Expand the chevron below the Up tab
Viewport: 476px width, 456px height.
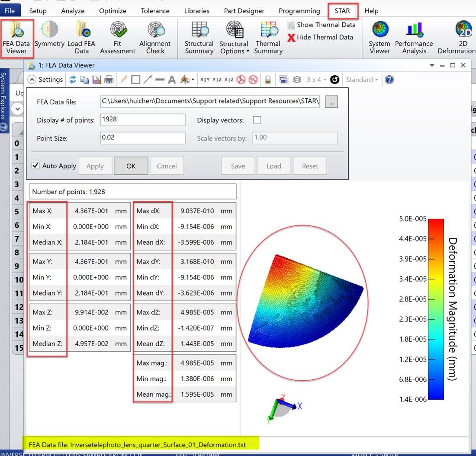(x=18, y=109)
